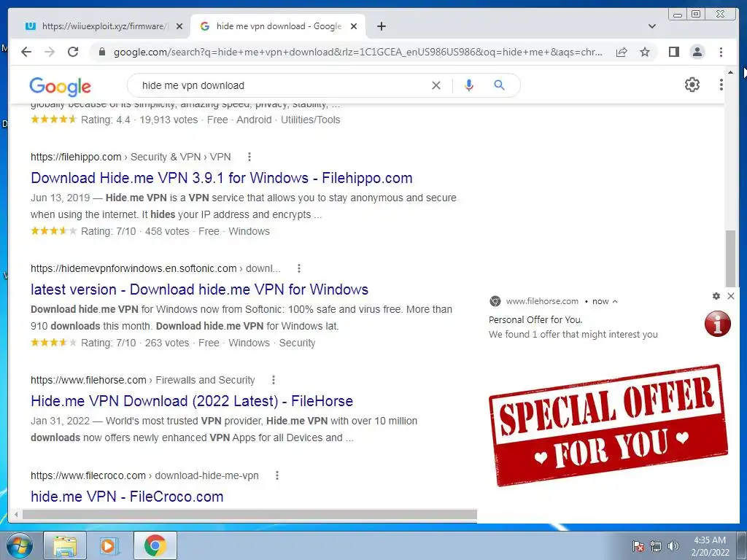Share this page using share icon
747x560 pixels.
622,52
